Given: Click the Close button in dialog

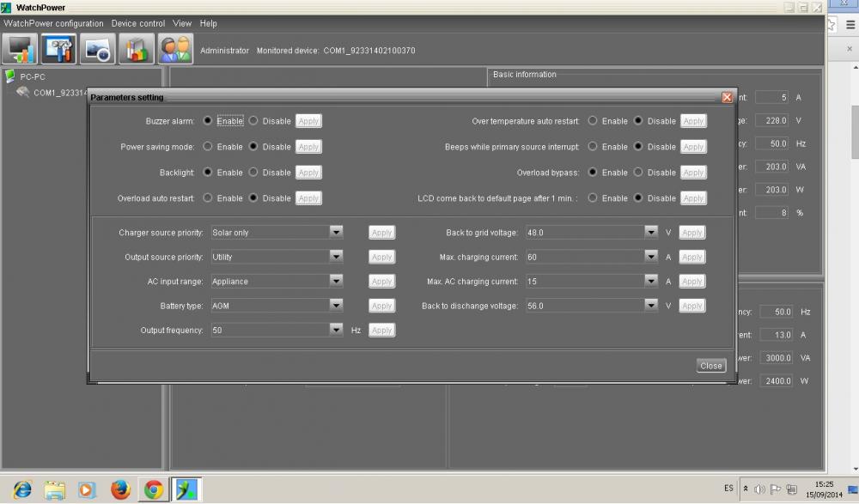Looking at the screenshot, I should pos(711,366).
